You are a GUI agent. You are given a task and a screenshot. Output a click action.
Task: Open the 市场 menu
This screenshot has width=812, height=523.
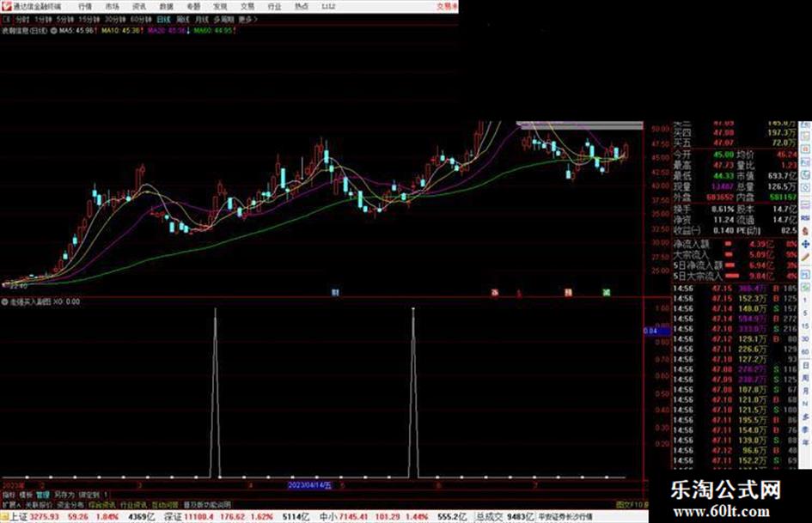tap(112, 6)
